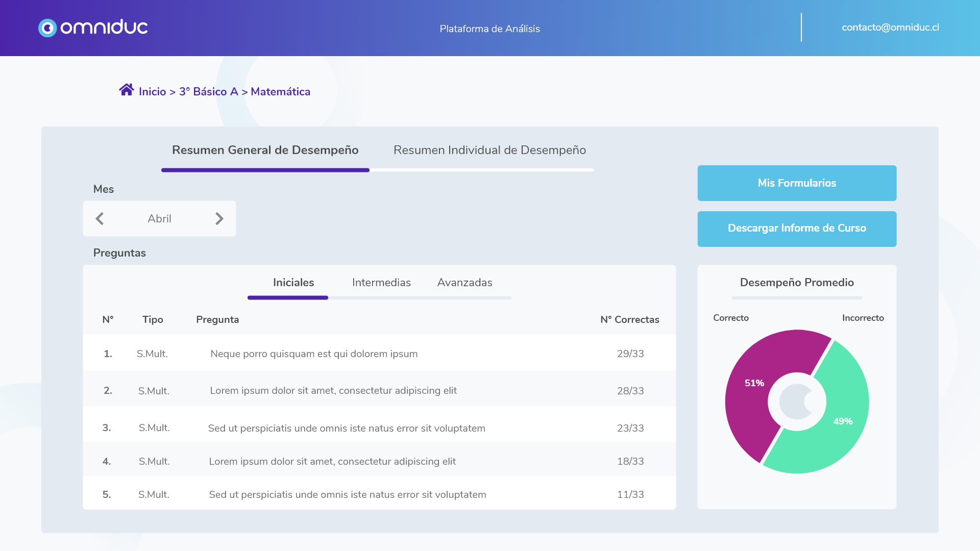The height and width of the screenshot is (551, 980).
Task: Click the contacto@omniduc.cl email link
Action: (x=890, y=28)
